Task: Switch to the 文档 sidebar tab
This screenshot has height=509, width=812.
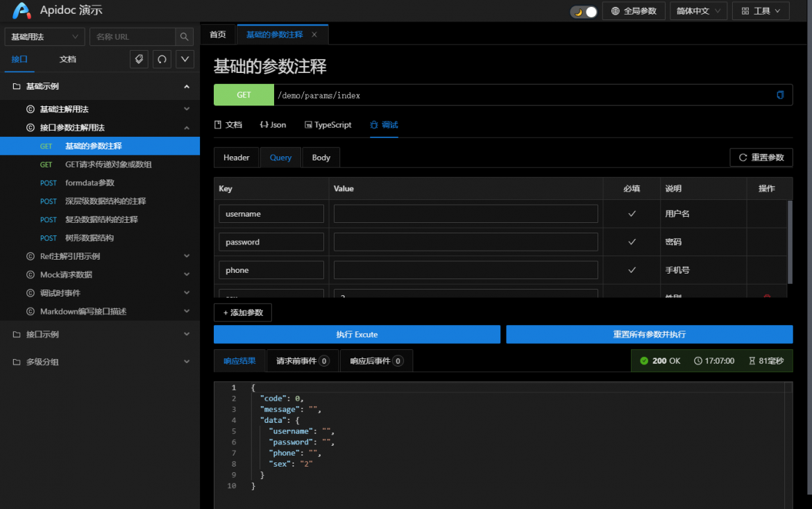Action: point(68,59)
